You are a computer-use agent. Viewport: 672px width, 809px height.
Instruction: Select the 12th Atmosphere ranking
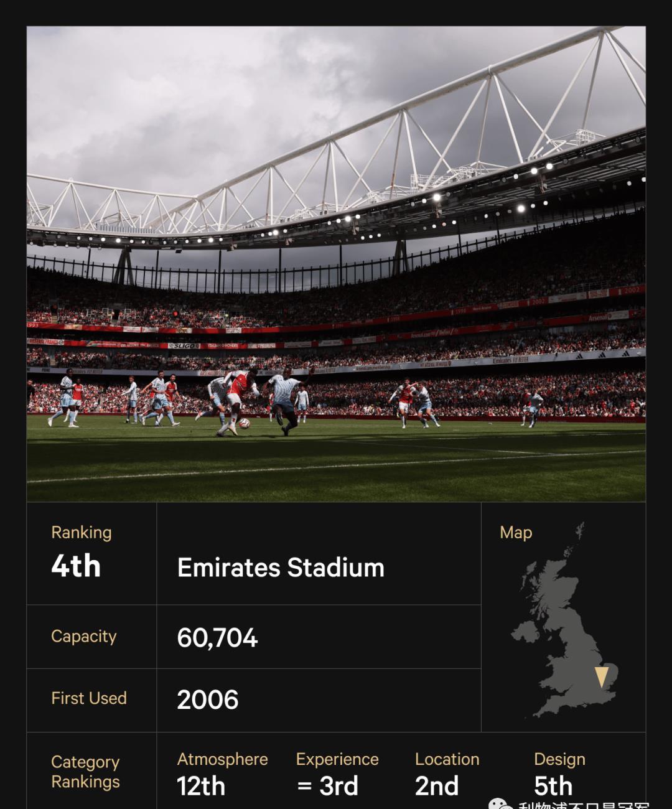click(201, 786)
